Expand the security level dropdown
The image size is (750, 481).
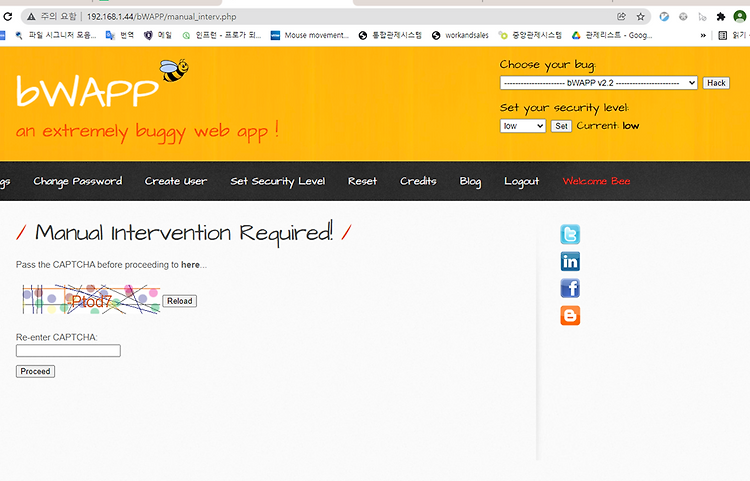(x=523, y=126)
